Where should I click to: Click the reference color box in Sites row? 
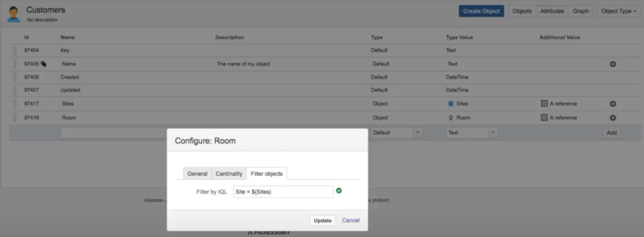tap(544, 104)
